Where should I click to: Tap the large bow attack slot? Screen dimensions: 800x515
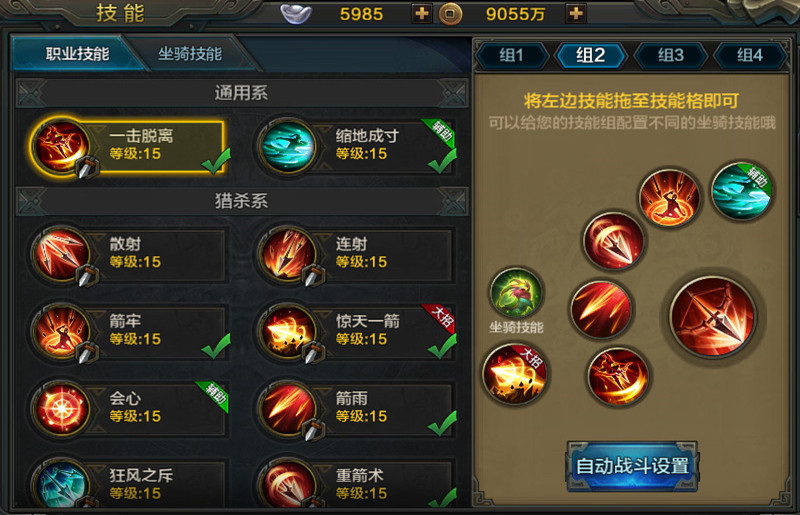point(713,316)
